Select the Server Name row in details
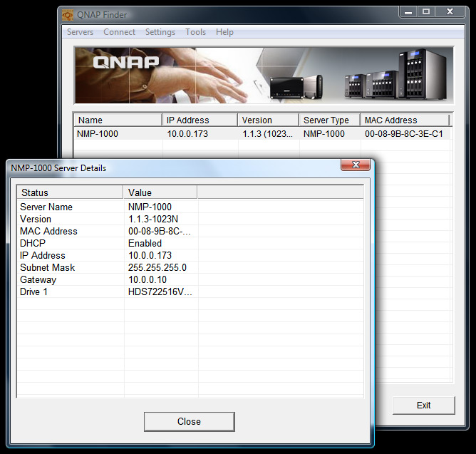476x454 pixels. click(x=46, y=207)
